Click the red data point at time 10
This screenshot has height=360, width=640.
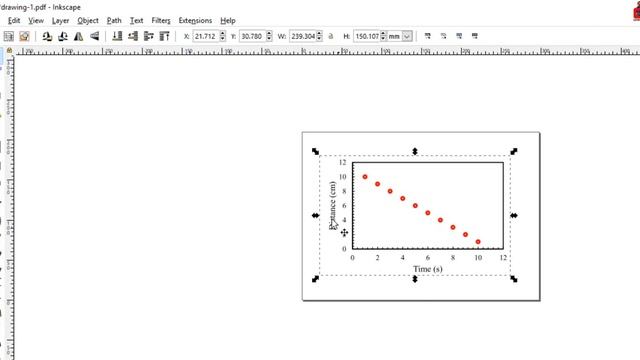point(478,242)
